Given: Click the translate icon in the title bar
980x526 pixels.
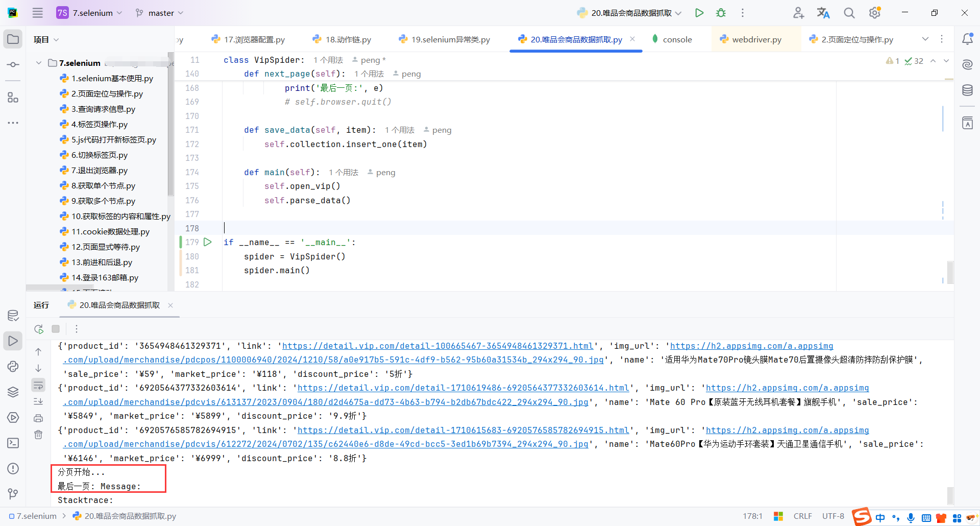Looking at the screenshot, I should [x=823, y=13].
